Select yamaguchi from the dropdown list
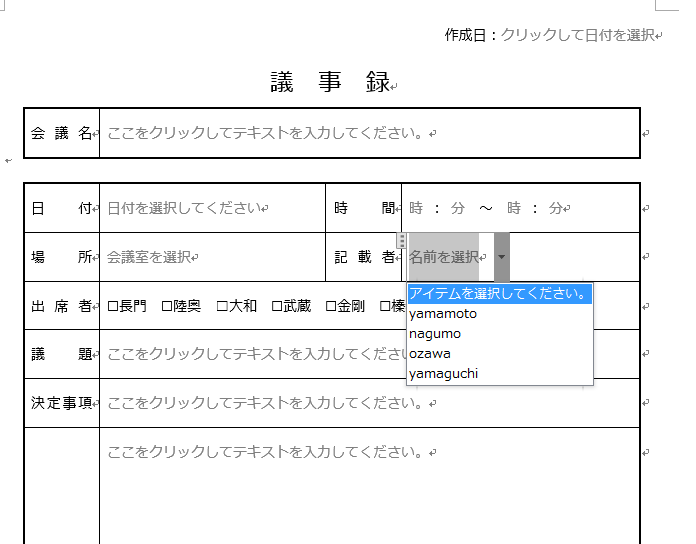Image resolution: width=696 pixels, height=544 pixels. (x=443, y=374)
